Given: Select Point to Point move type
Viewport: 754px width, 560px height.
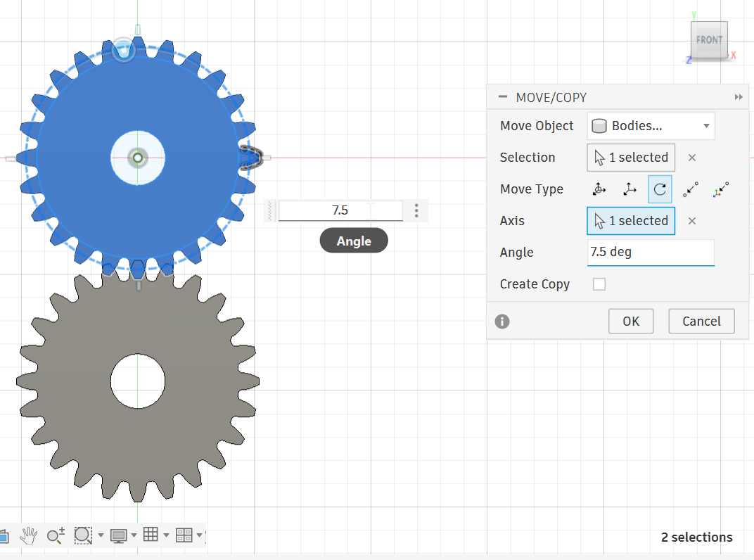Looking at the screenshot, I should 691,189.
